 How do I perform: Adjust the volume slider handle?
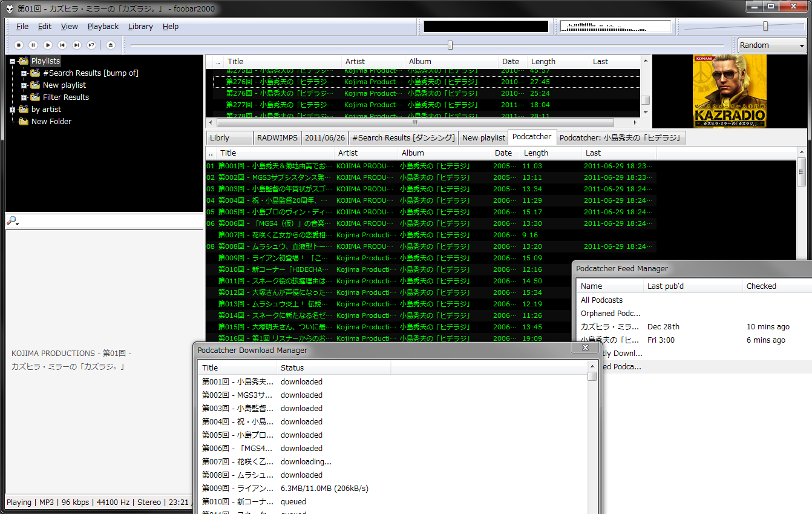click(765, 26)
